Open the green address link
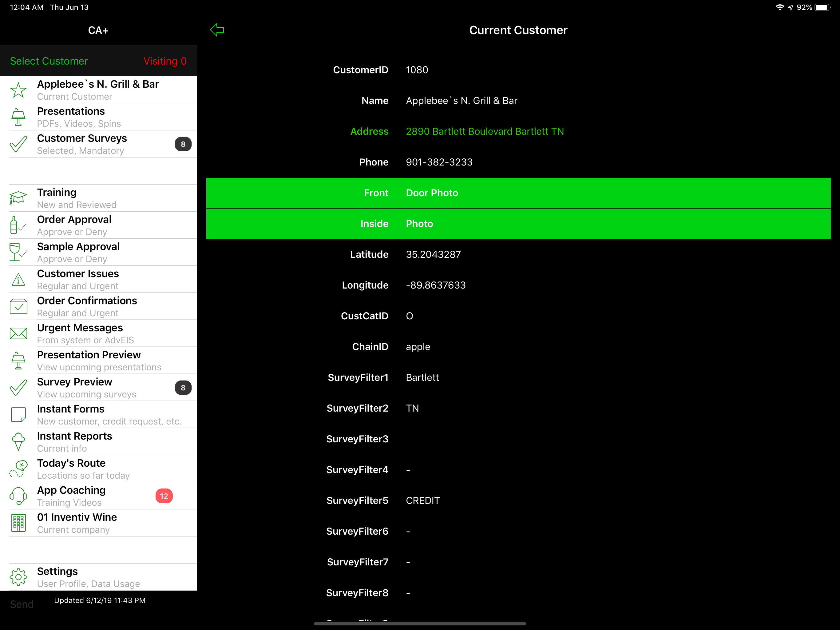 coord(485,131)
